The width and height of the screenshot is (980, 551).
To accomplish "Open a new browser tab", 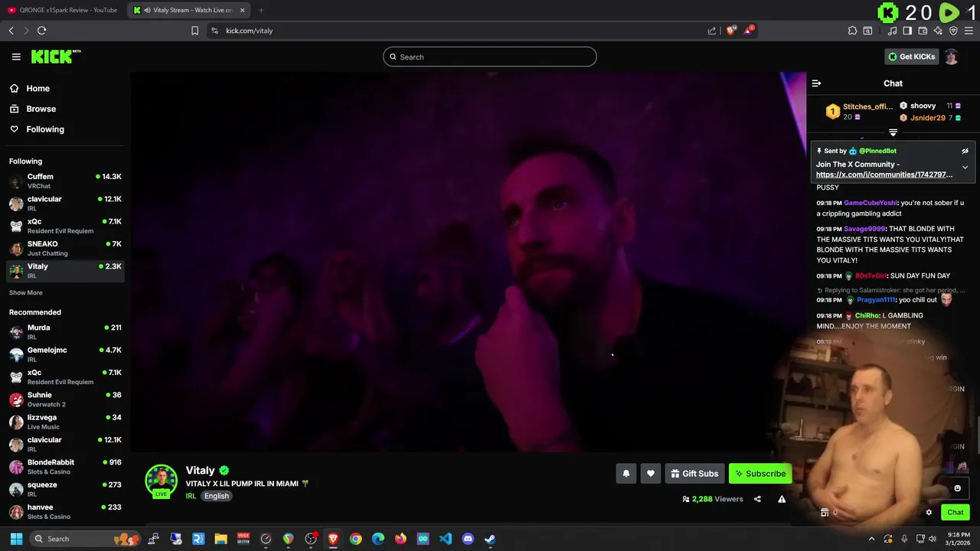I will 261,10.
